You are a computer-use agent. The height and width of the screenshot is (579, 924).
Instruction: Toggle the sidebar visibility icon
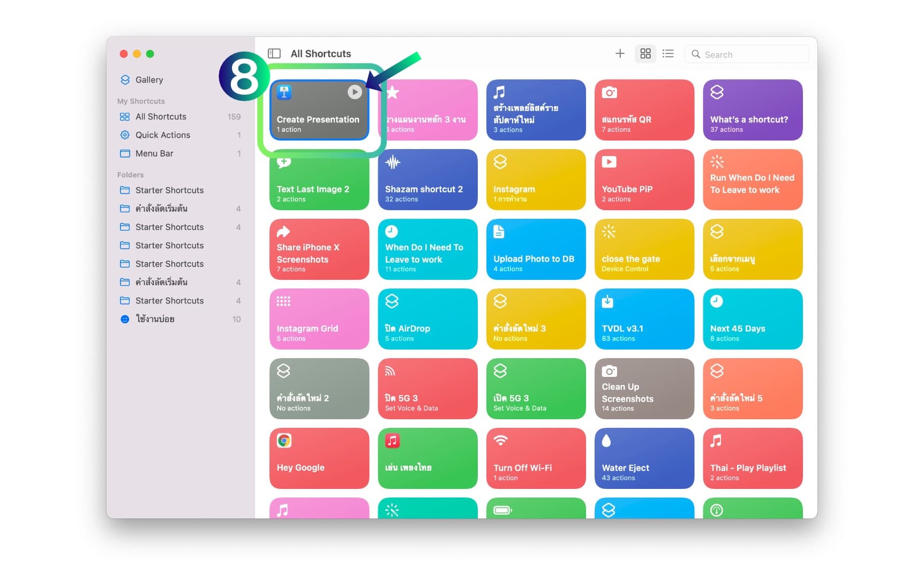coord(274,54)
